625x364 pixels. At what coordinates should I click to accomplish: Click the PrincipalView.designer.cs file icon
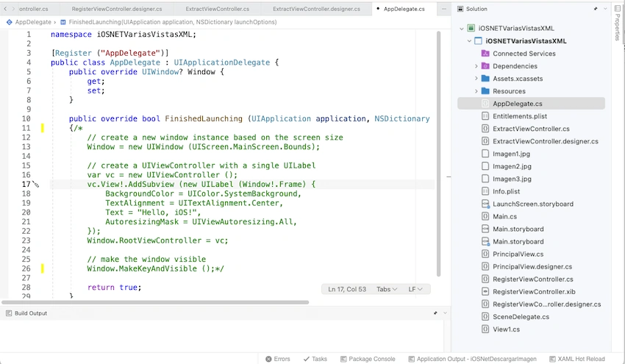coord(485,267)
